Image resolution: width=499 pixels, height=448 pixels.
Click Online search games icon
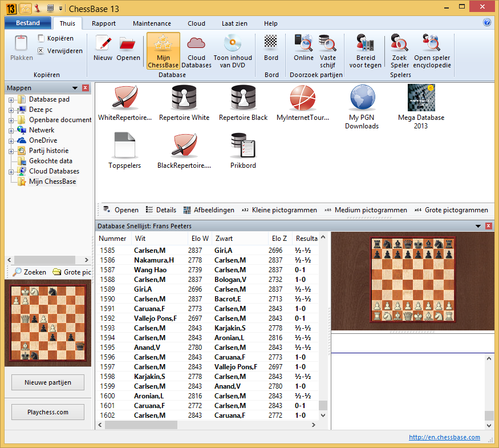(x=303, y=43)
